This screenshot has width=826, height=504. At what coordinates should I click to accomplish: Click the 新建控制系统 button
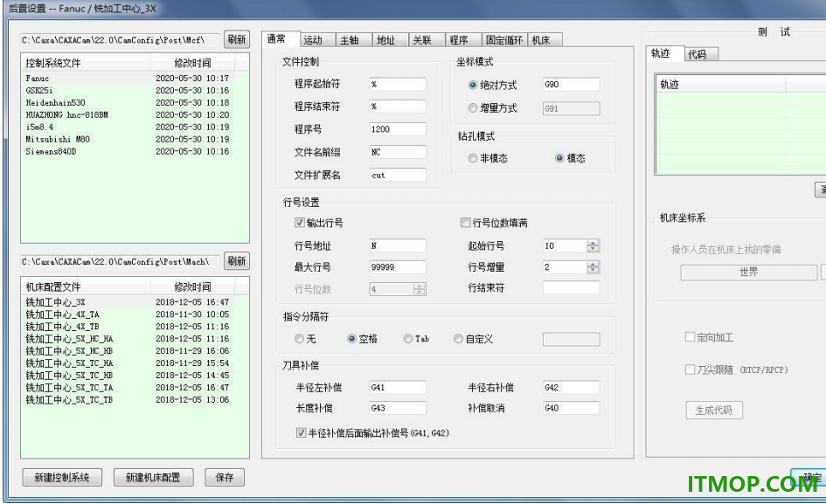click(62, 478)
